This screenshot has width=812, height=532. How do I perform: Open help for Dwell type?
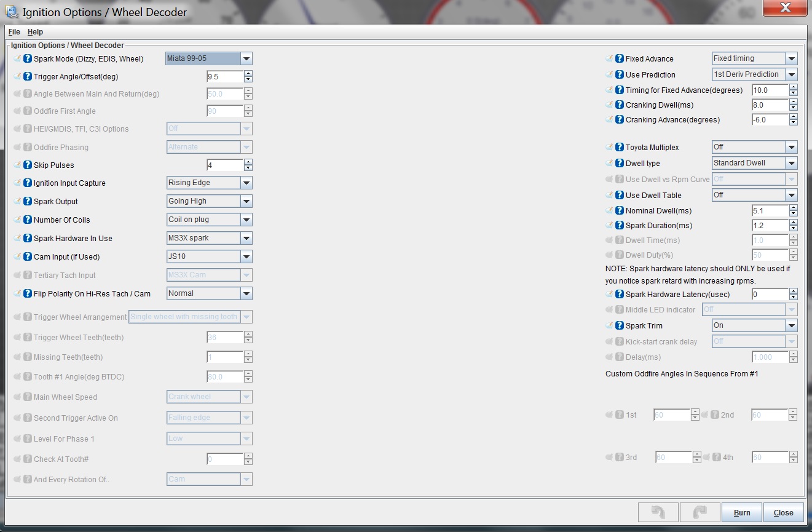[x=620, y=164]
